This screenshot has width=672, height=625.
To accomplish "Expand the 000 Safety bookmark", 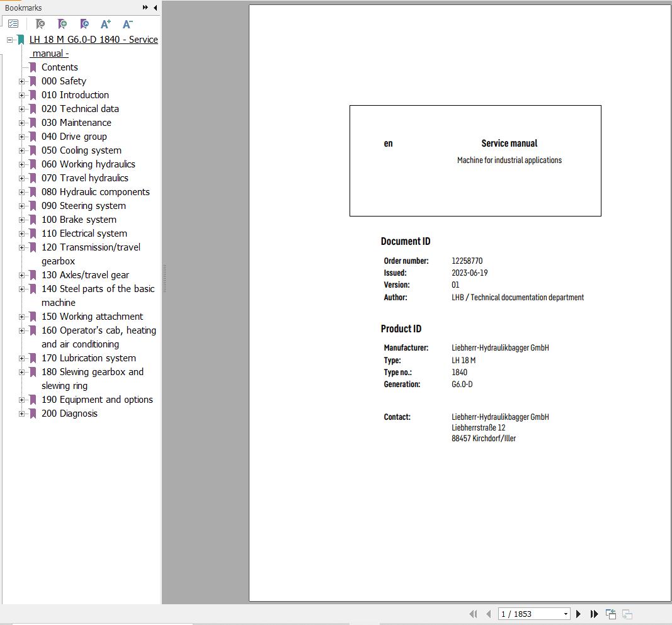I will click(x=21, y=81).
